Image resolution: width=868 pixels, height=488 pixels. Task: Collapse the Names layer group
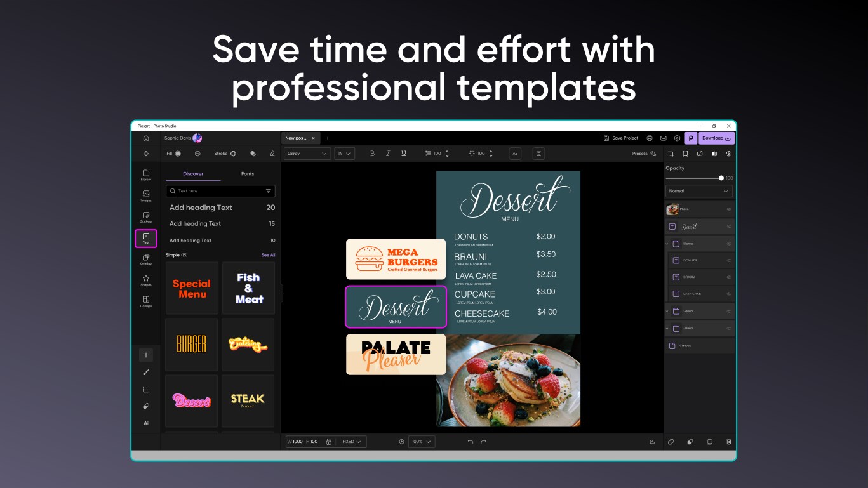[x=667, y=244]
